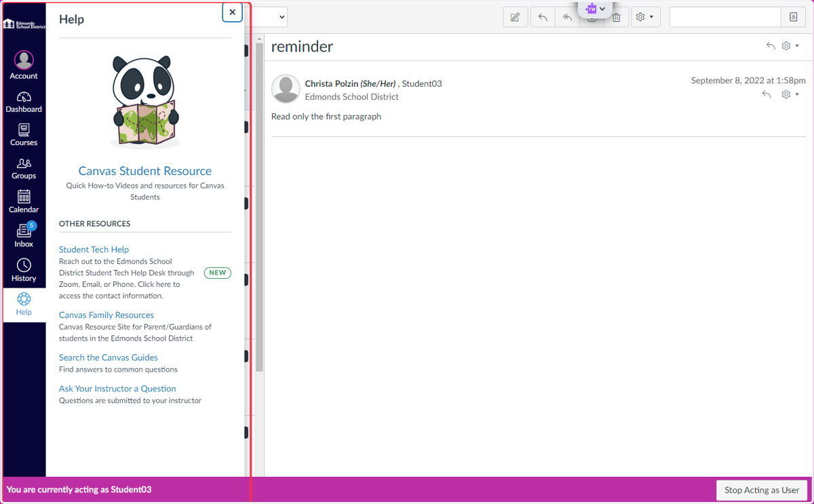Image resolution: width=814 pixels, height=504 pixels.
Task: Click 'Christa Polzin (She/Her)' sender name
Action: [350, 83]
